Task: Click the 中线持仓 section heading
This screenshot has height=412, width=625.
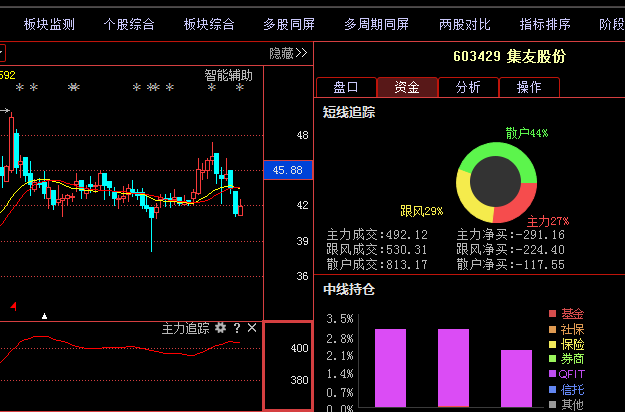Action: click(x=349, y=289)
